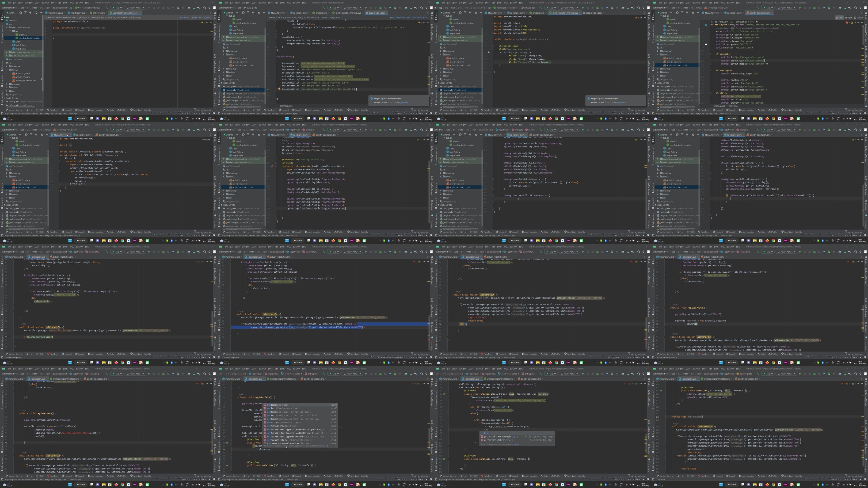Pick getSavedStateRegistry from the suggestion list
Viewport: 868px width, 488px height.
tap(516, 440)
